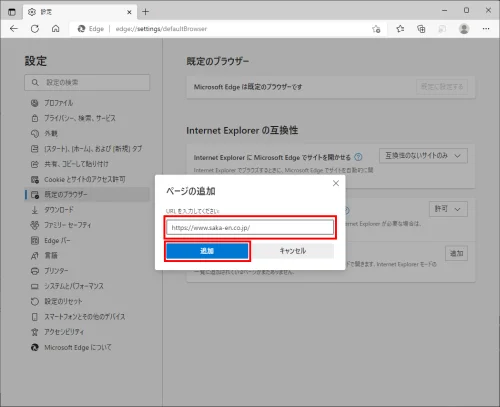This screenshot has height=407, width=500.
Task: Click the 既定に設定する button
Action: (x=442, y=87)
